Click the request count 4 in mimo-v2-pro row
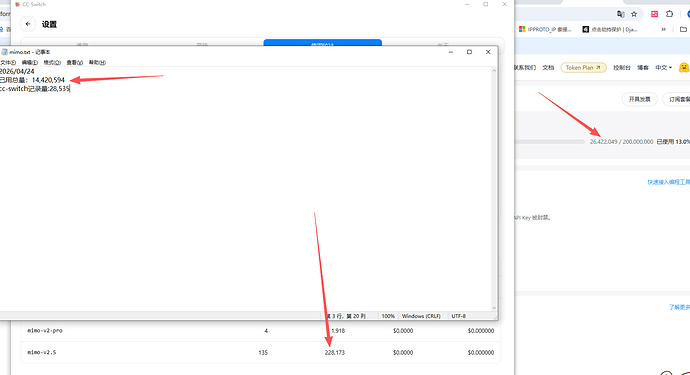 point(266,331)
